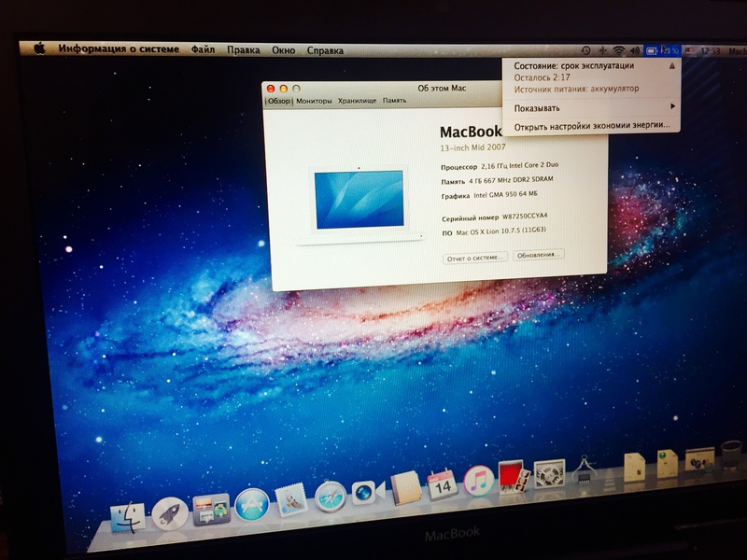The image size is (747, 560).
Task: Open Wi-Fi status menu
Action: pyautogui.click(x=619, y=50)
